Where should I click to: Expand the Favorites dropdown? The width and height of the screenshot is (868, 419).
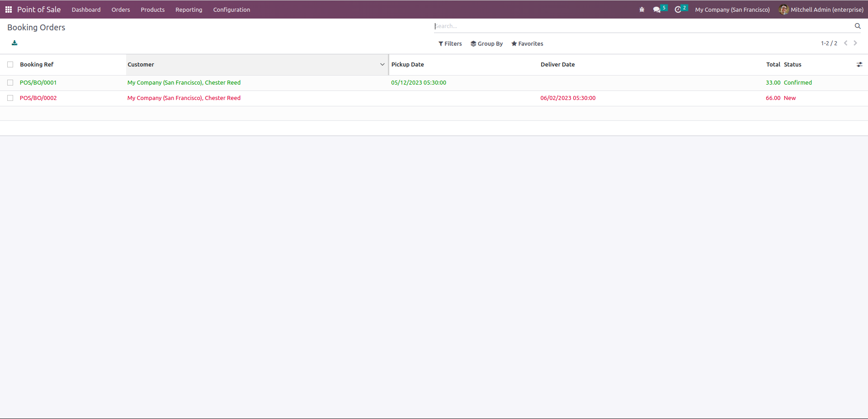[527, 44]
